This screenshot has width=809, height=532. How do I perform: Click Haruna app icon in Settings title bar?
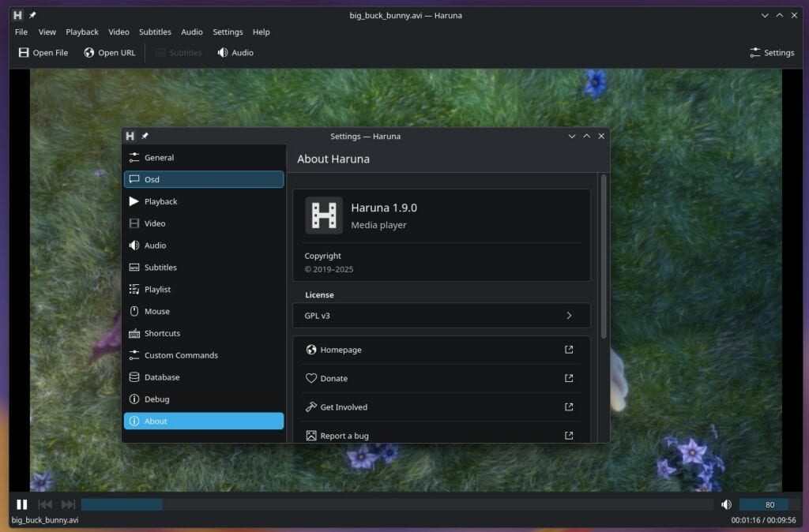tap(130, 136)
